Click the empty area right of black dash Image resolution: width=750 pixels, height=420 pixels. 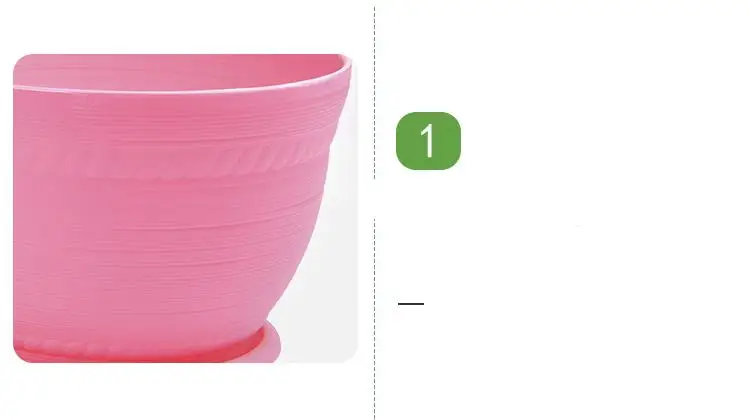click(x=584, y=303)
